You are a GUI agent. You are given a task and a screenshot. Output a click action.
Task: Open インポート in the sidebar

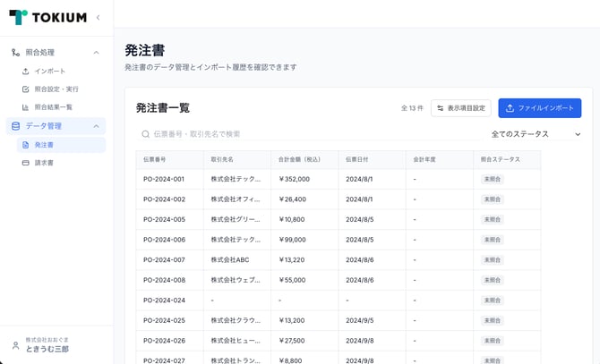49,71
